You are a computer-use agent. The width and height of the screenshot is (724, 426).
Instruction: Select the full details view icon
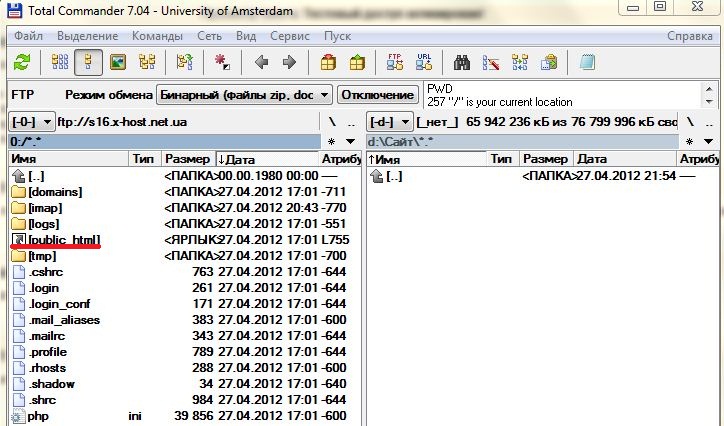coord(88,62)
